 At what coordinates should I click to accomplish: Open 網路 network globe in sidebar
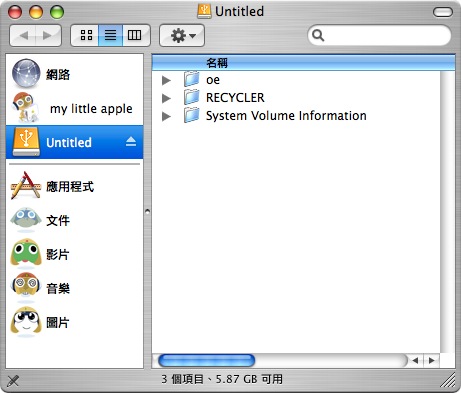click(x=26, y=73)
